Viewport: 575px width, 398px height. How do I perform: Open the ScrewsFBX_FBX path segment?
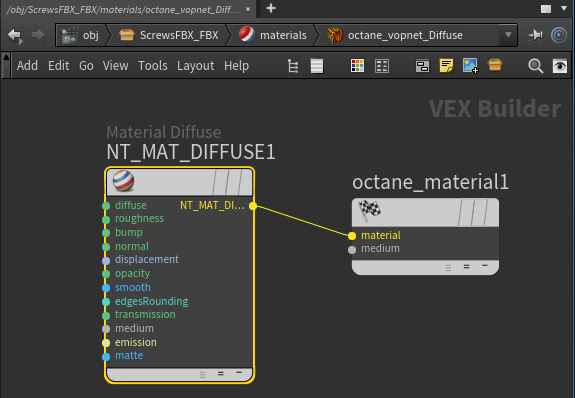click(169, 35)
